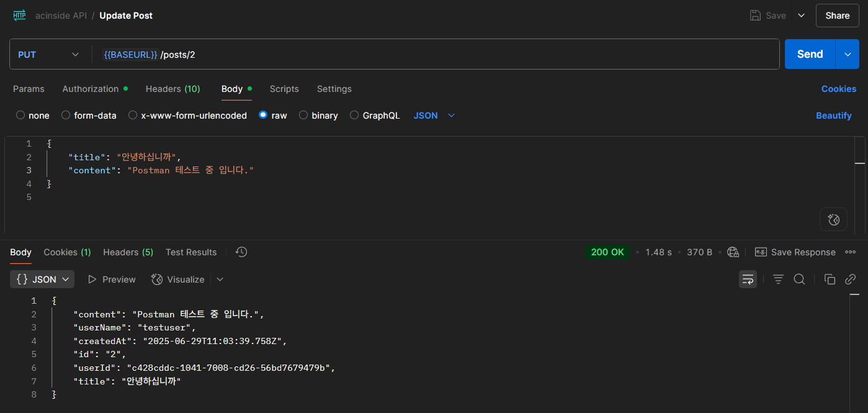This screenshot has width=868, height=413.
Task: Select the form-data body type
Action: [65, 116]
